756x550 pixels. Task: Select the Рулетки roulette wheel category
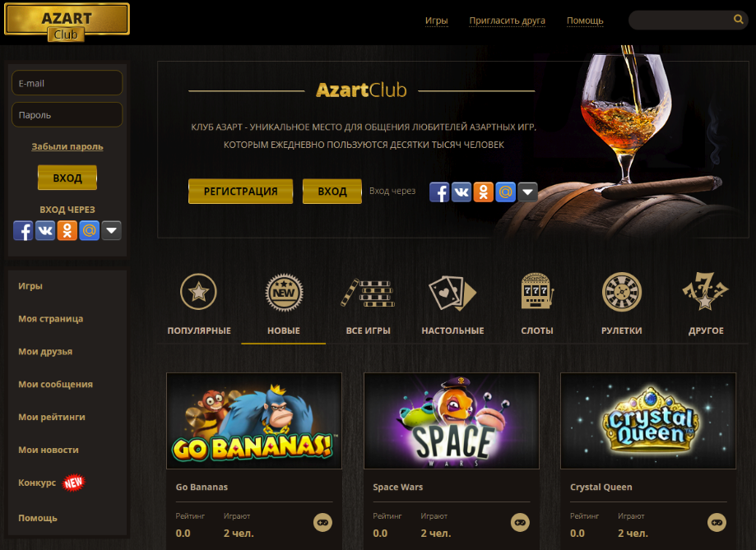pos(621,303)
